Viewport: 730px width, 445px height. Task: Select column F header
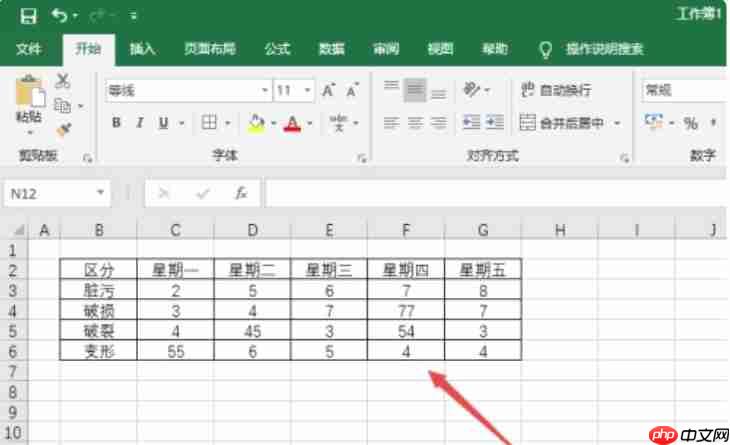point(406,230)
